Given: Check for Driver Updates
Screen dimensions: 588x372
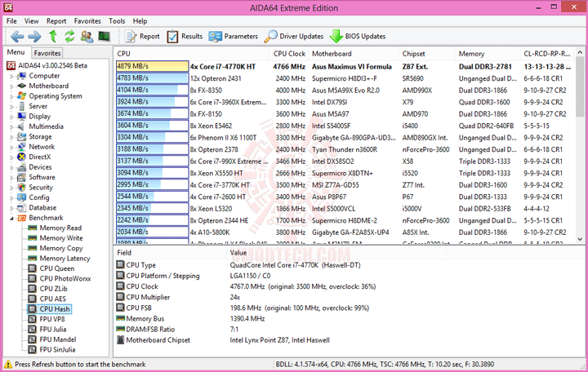Looking at the screenshot, I should tap(294, 37).
